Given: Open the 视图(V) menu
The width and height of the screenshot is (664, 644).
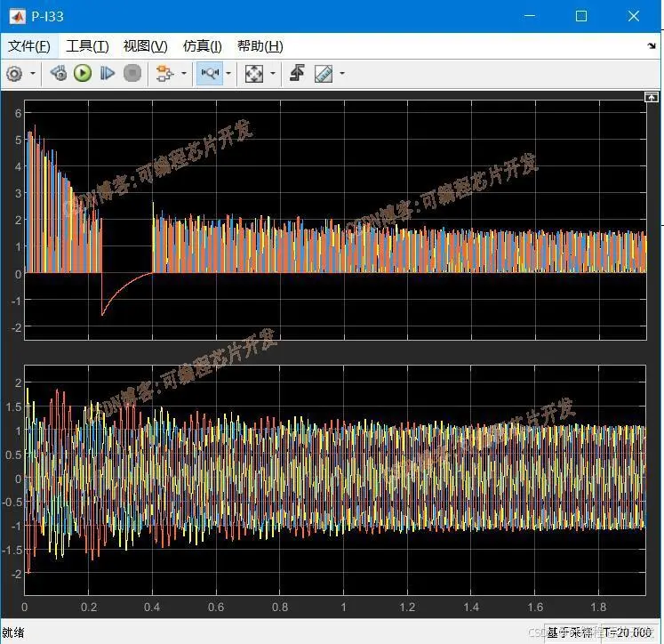Looking at the screenshot, I should tap(145, 46).
